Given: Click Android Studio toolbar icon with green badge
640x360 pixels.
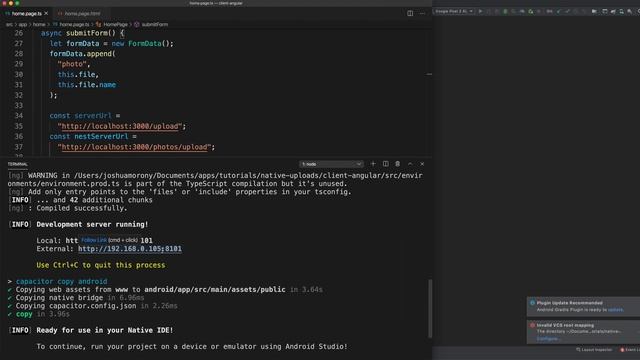Looking at the screenshot, I should tap(531, 11).
